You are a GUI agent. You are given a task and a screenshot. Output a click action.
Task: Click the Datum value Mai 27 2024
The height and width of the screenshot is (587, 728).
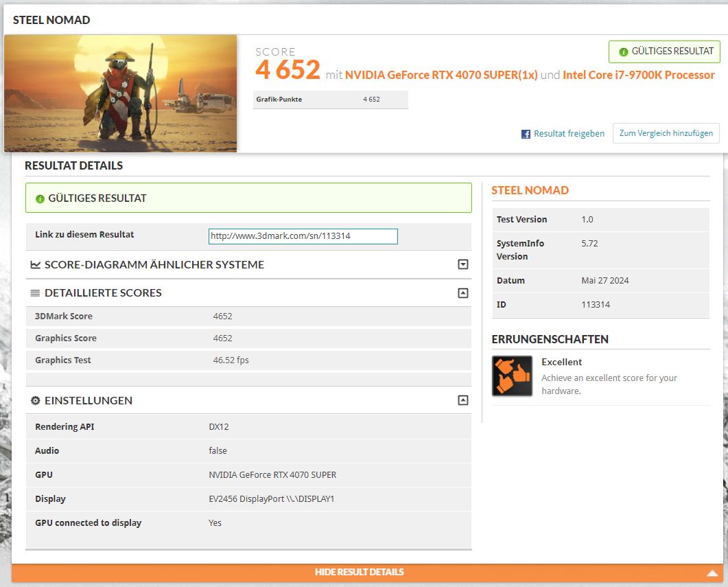point(605,281)
